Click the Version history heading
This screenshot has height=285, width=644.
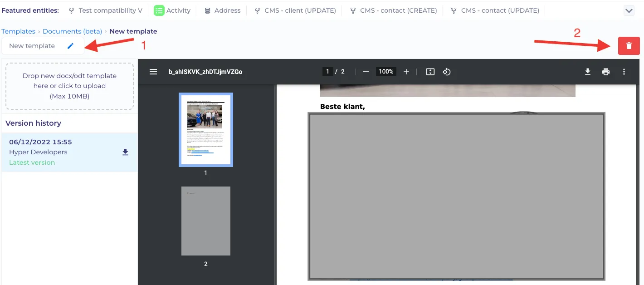[33, 123]
